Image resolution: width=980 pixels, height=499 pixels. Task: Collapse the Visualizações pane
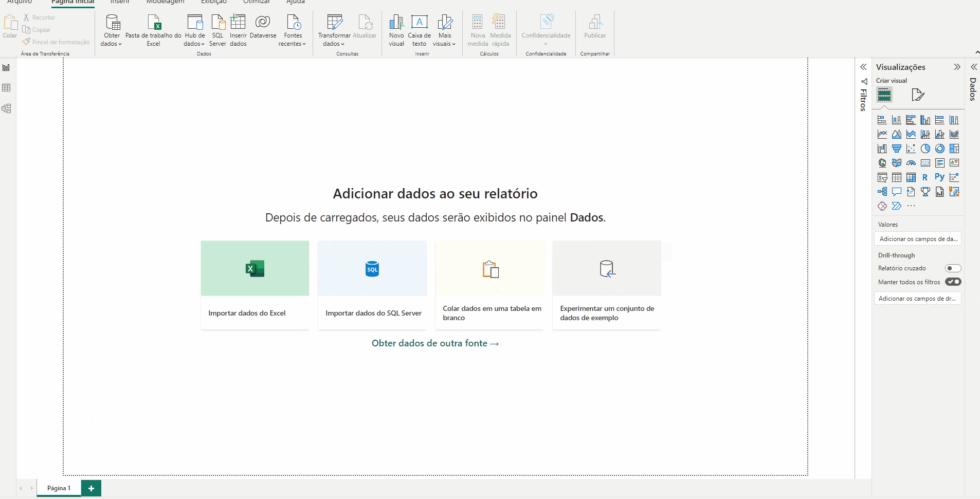[x=957, y=67]
